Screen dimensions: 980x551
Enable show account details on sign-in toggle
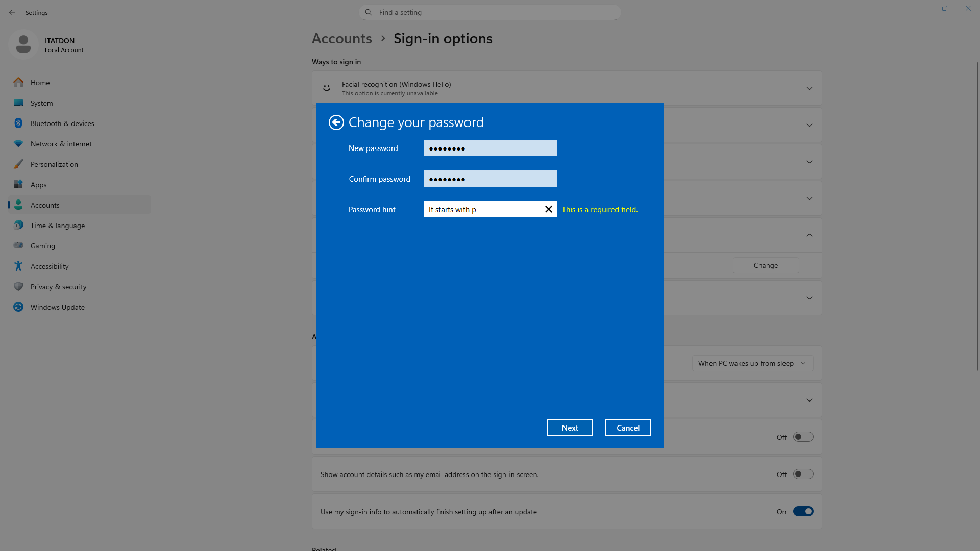point(803,474)
